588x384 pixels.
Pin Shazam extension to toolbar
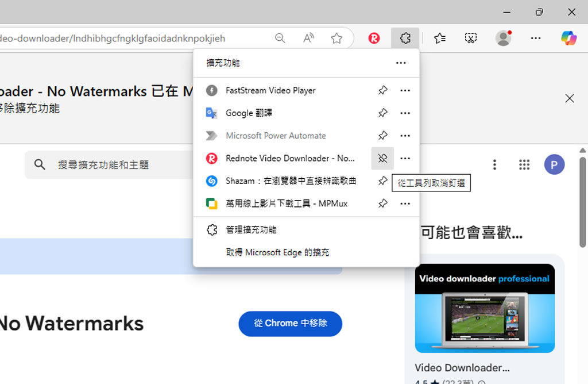coord(382,181)
